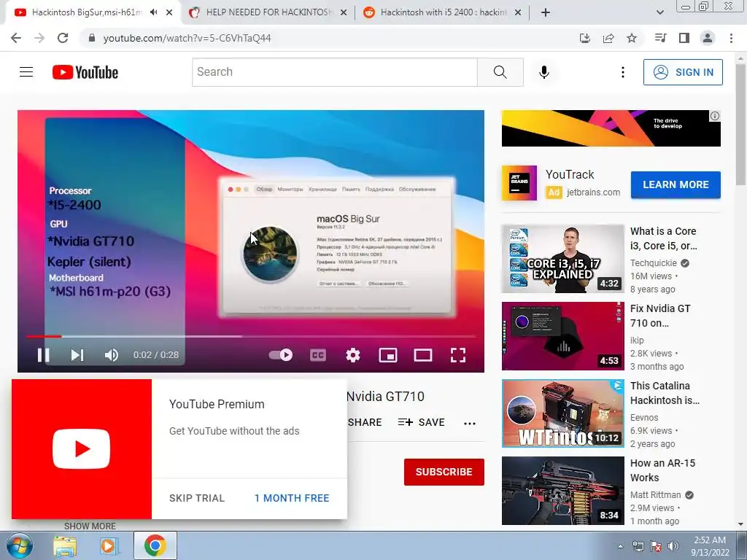Click LEARN MORE on YouTrack ad

pos(676,184)
